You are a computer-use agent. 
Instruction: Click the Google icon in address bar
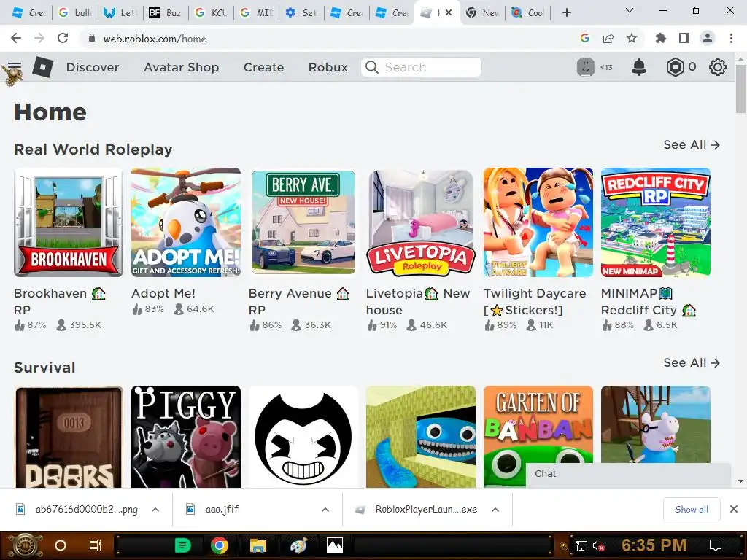pos(585,38)
